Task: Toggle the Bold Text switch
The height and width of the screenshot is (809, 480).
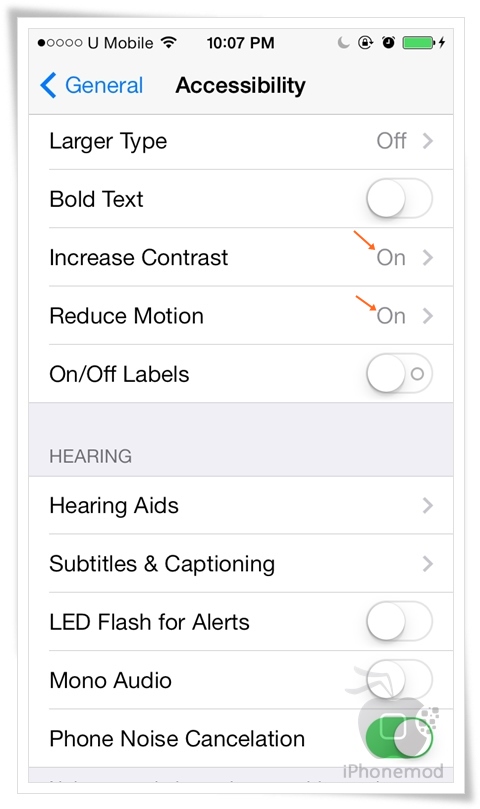Action: tap(399, 199)
